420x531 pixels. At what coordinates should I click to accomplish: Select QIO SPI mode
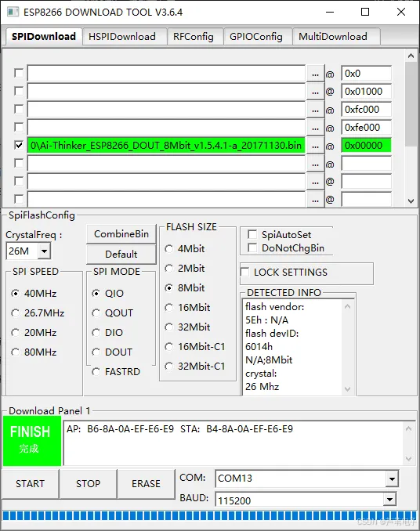pos(96,293)
